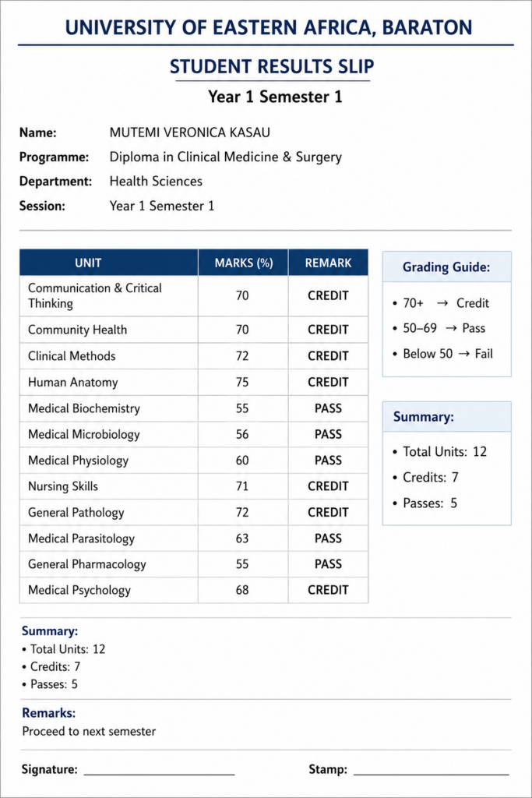Click the Medical Biochemistry unit name
The height and width of the screenshot is (798, 532).
pyautogui.click(x=84, y=408)
